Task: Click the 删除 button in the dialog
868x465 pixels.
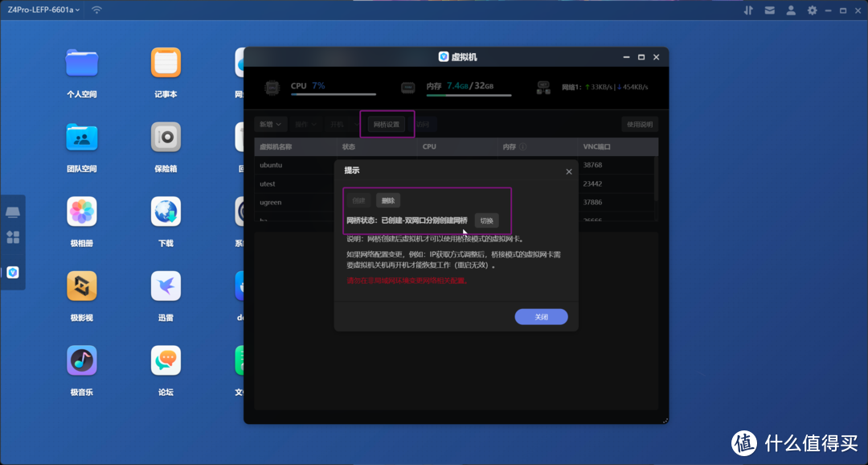Action: [x=388, y=201]
